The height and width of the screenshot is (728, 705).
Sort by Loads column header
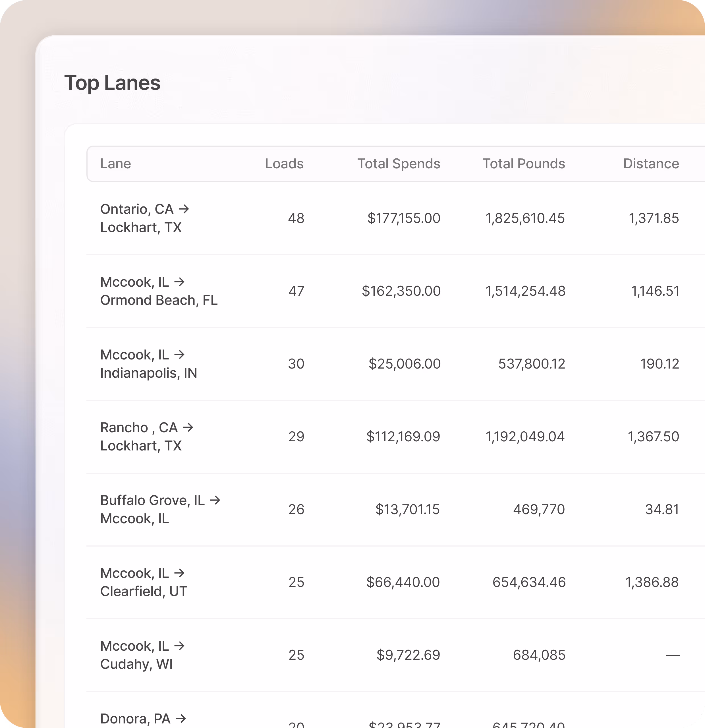284,164
